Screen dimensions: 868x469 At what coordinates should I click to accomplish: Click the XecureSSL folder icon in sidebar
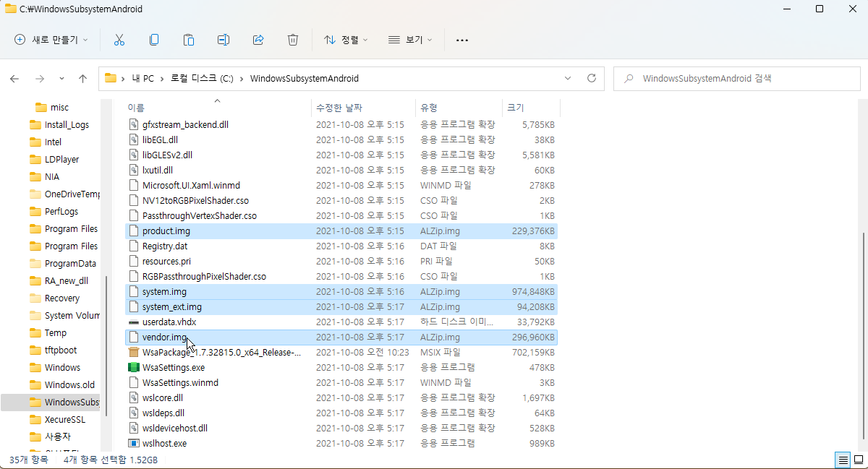(x=35, y=419)
